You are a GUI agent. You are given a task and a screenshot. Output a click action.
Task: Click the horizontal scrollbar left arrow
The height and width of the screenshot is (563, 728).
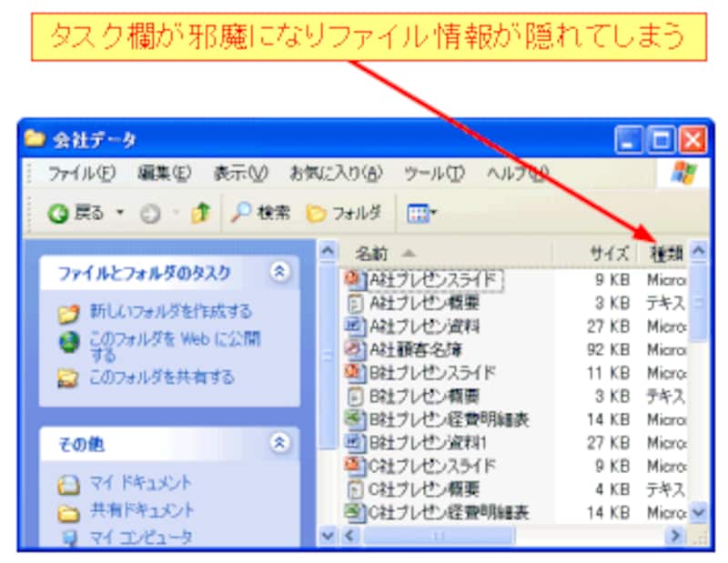tap(349, 536)
